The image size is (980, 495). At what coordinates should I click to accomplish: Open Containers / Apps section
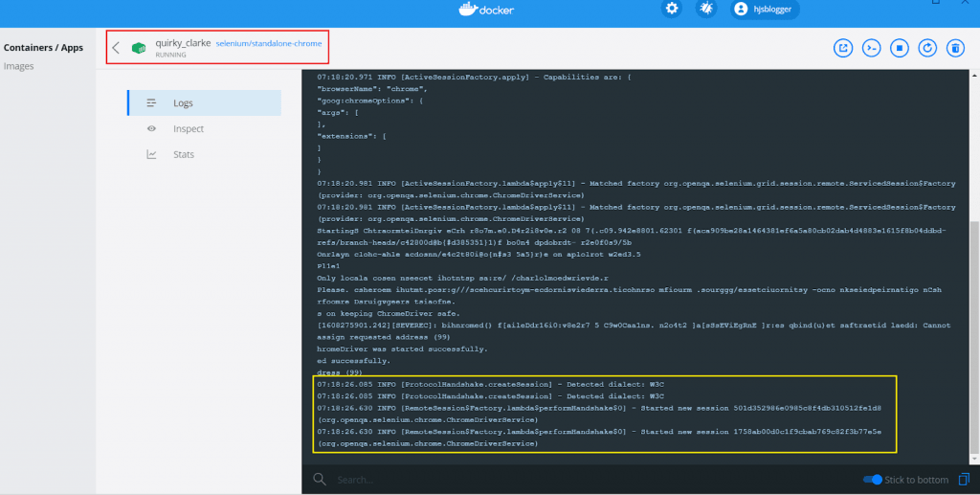[43, 48]
